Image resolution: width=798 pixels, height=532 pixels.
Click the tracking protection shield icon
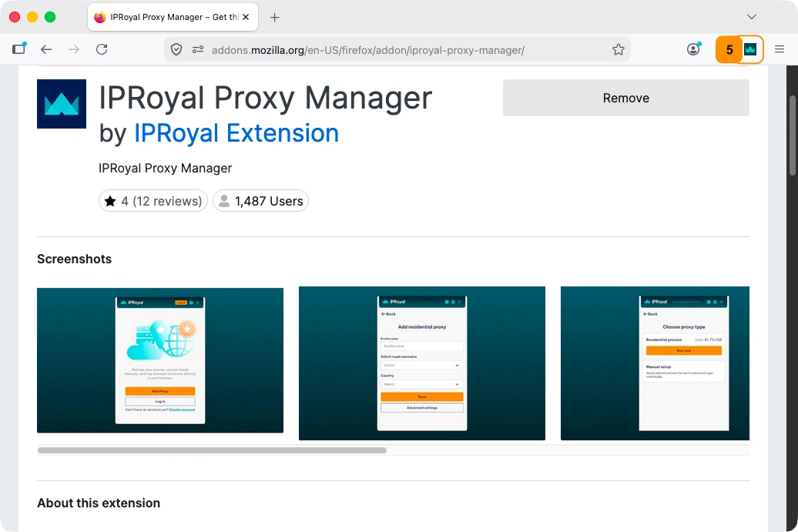(x=176, y=49)
